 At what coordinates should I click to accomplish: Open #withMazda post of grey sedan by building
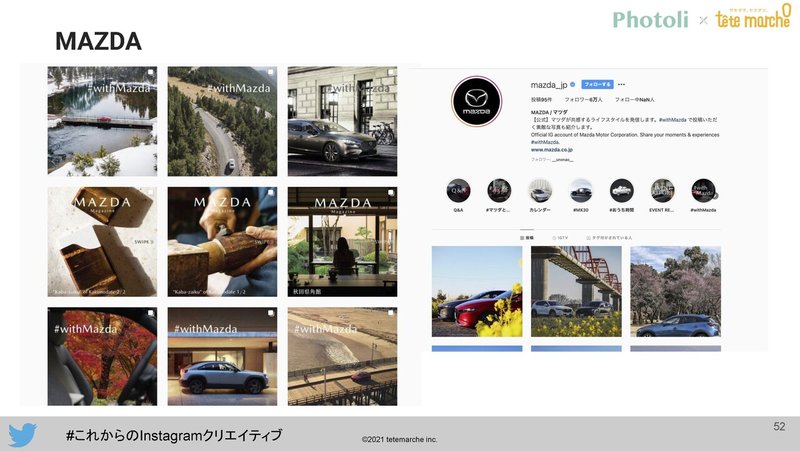[x=342, y=121]
